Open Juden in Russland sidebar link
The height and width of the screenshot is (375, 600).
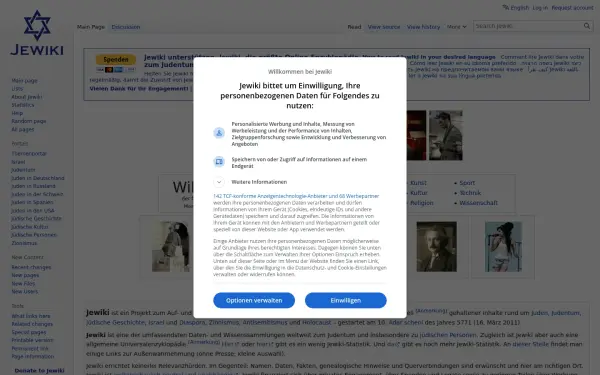coord(33,186)
